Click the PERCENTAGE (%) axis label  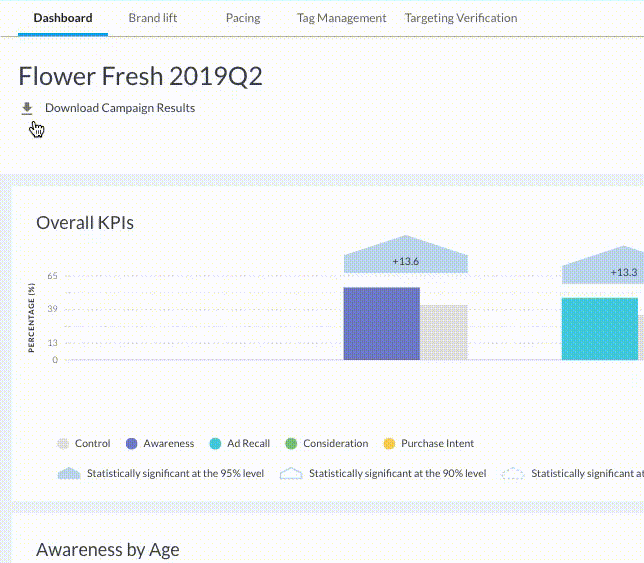[31, 318]
